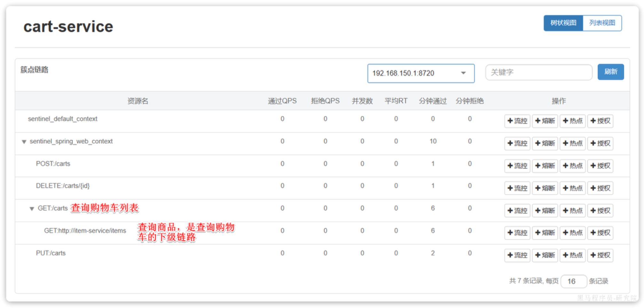
Task: Select the sentinel_spring_web_context resource name
Action: (71, 141)
